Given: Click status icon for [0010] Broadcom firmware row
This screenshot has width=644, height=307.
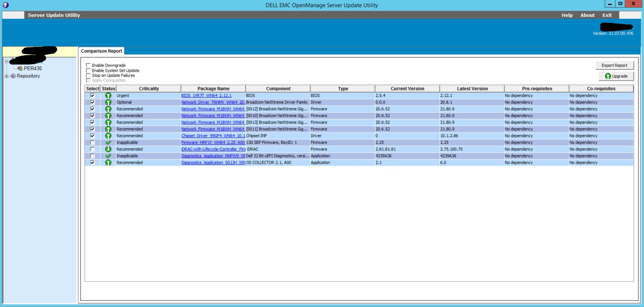Looking at the screenshot, I should point(108,116).
